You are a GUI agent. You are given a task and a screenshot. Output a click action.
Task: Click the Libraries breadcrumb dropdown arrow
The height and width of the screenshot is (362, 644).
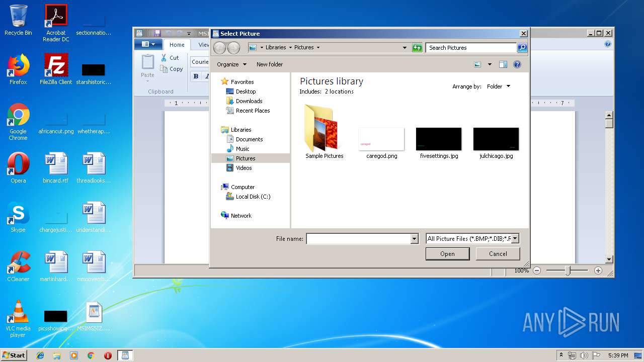290,48
